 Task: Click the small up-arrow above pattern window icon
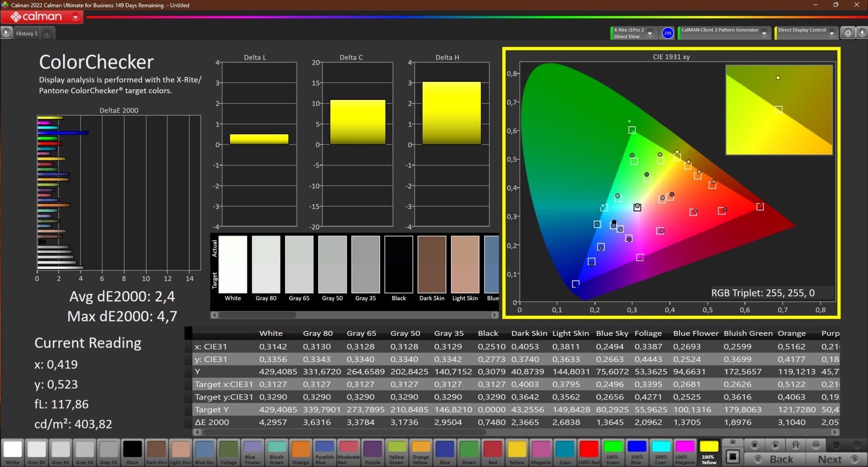[733, 442]
